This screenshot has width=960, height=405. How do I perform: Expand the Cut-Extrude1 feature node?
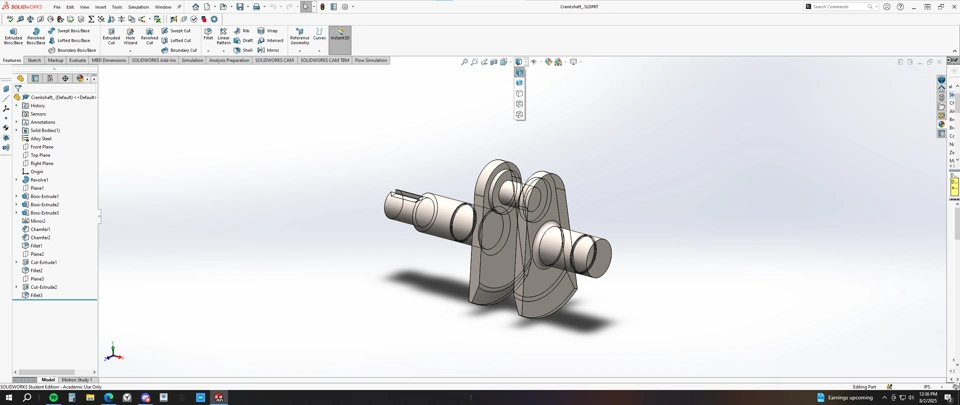[17, 262]
